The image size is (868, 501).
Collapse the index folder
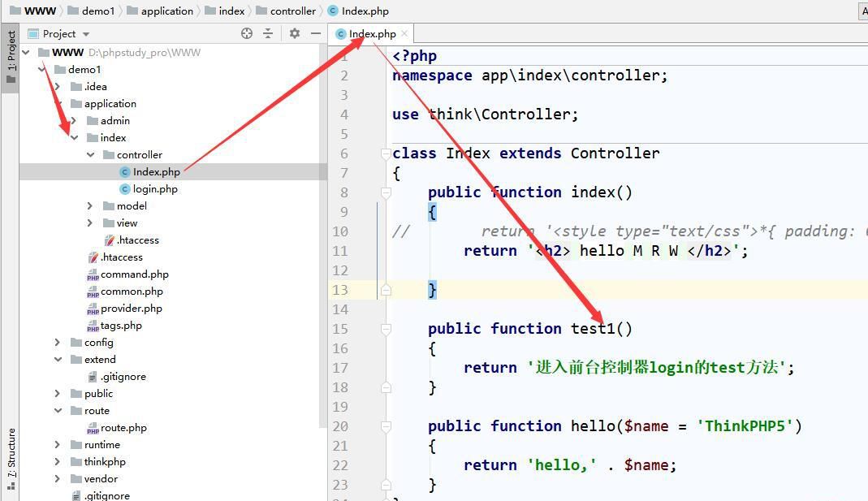pyautogui.click(x=74, y=138)
